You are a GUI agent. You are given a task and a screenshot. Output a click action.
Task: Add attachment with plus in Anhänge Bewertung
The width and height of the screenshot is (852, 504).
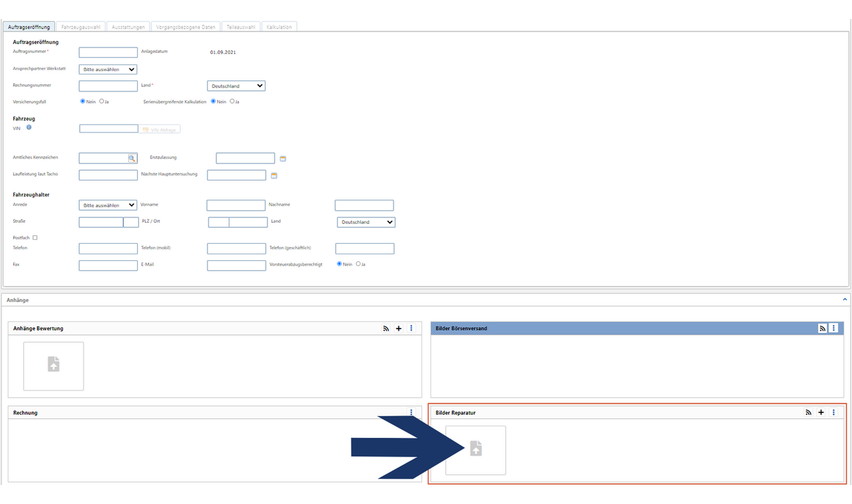[398, 328]
